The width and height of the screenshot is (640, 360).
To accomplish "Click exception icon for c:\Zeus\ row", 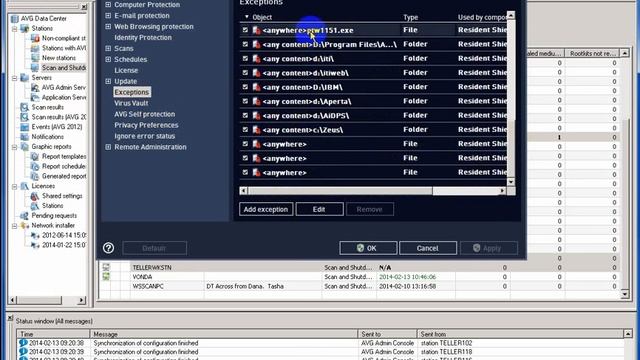I will pyautogui.click(x=256, y=130).
